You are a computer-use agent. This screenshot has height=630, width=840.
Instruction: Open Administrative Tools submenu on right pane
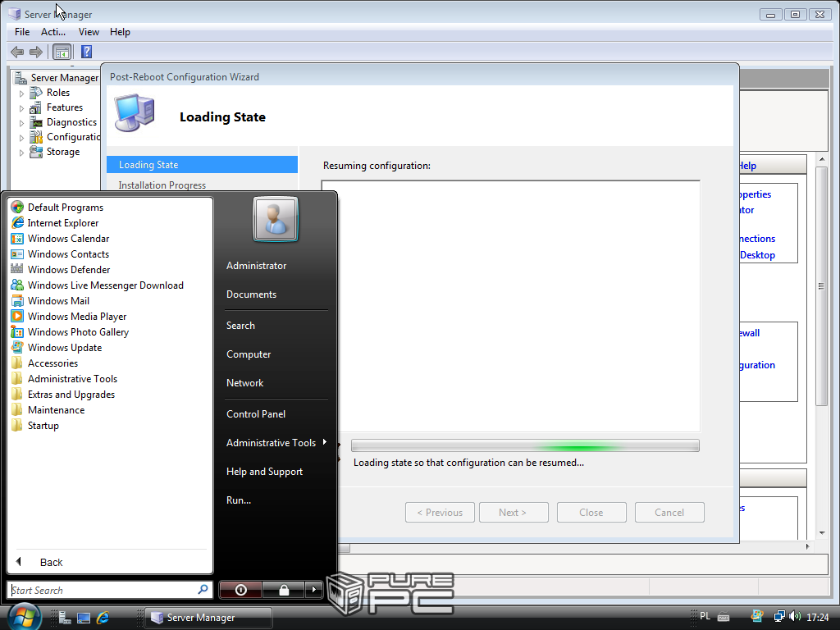pyautogui.click(x=276, y=442)
